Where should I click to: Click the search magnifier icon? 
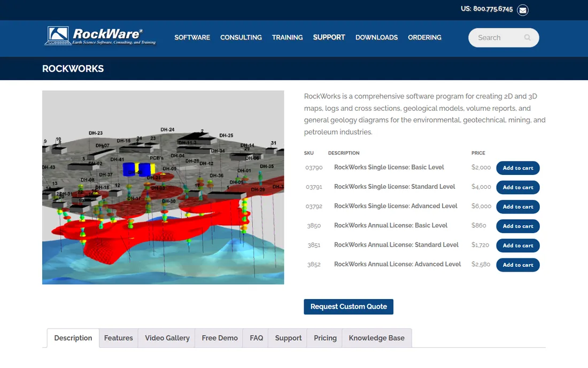pos(527,37)
